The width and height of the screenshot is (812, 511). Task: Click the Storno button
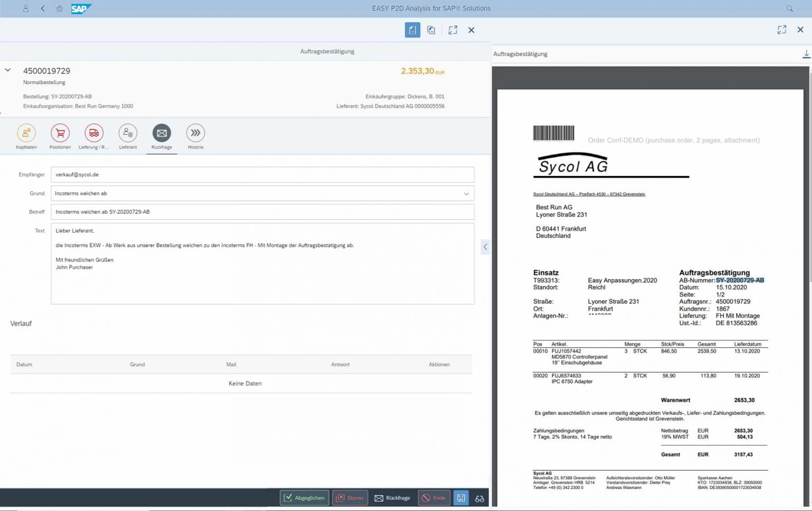point(350,497)
